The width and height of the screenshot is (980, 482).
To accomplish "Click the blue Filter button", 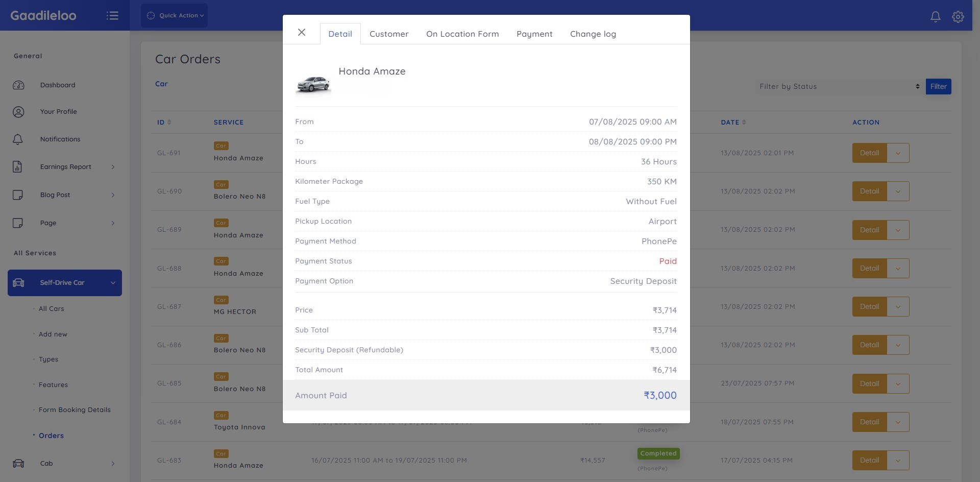I will pyautogui.click(x=938, y=86).
